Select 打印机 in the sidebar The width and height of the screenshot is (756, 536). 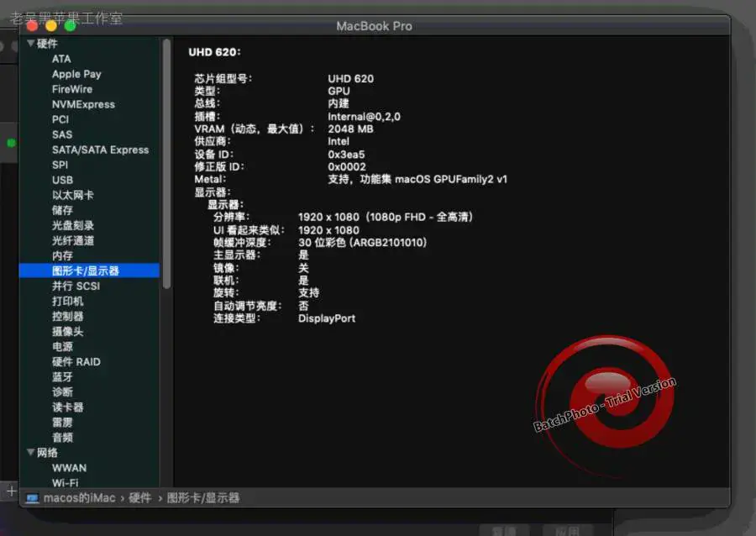click(68, 302)
